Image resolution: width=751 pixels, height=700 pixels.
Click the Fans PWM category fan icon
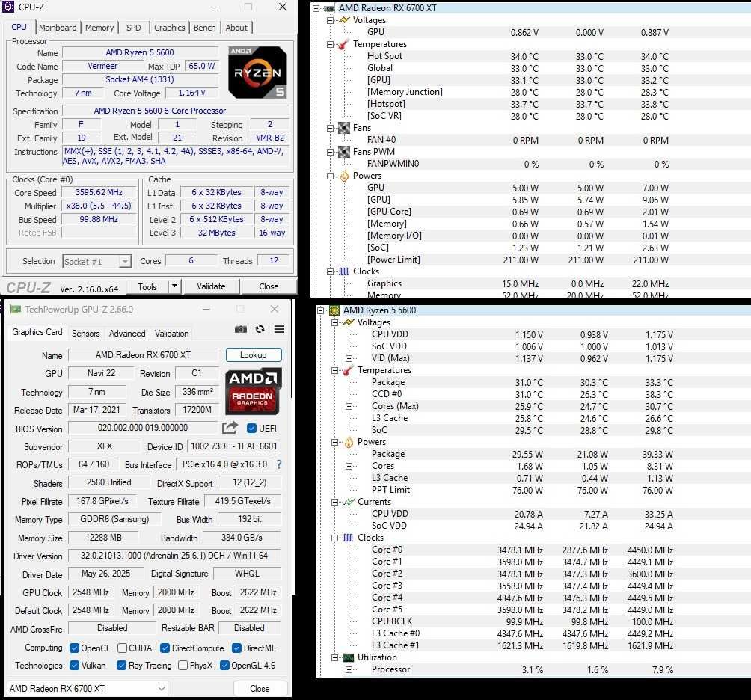(344, 152)
